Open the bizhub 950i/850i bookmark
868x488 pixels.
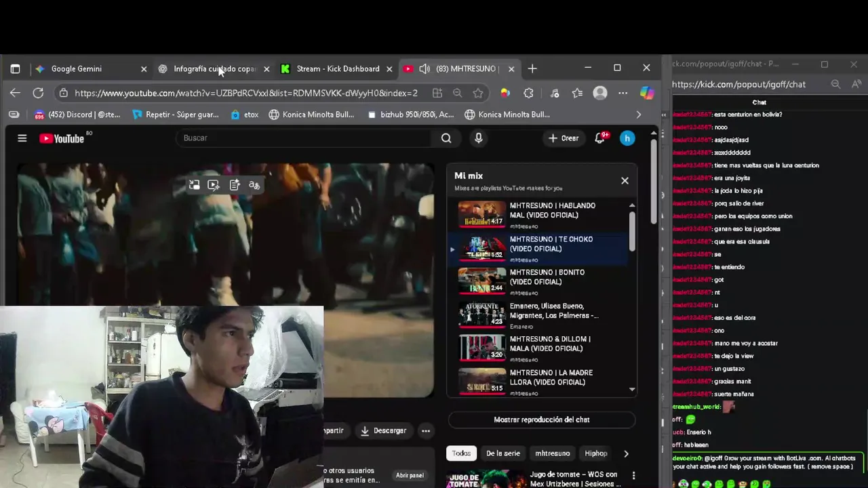point(410,115)
